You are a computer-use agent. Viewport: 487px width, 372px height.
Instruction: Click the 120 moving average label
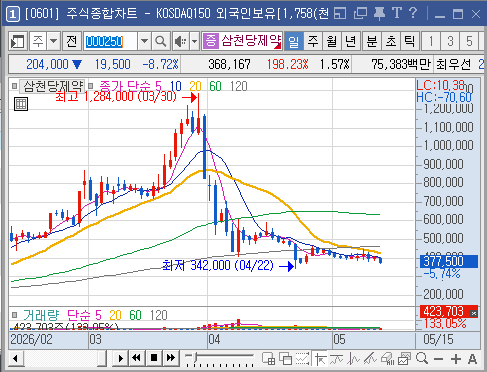point(239,86)
